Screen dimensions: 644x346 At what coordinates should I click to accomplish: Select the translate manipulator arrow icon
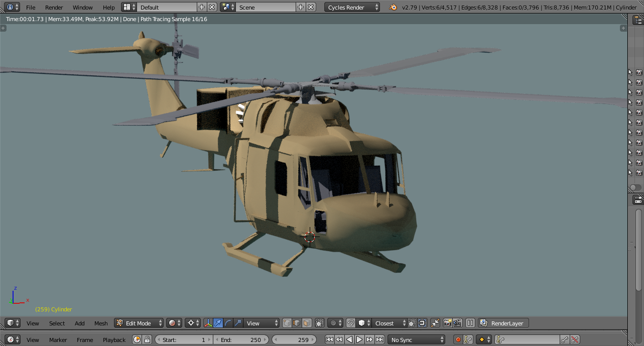pos(218,323)
